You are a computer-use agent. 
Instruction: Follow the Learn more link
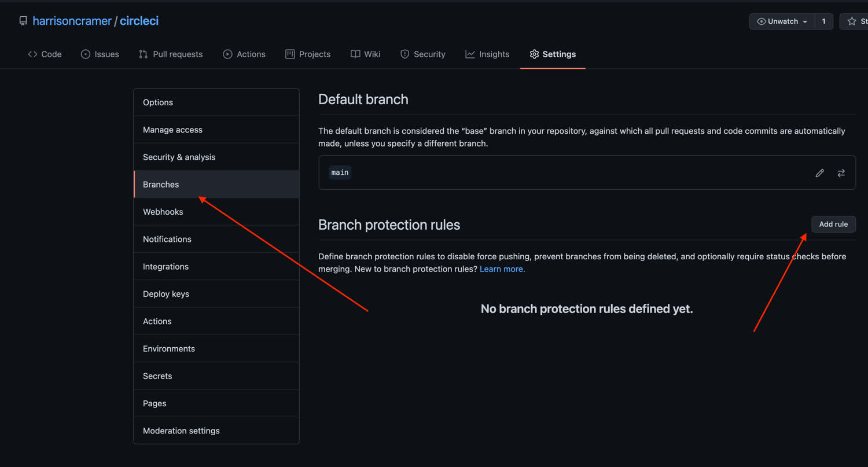pyautogui.click(x=502, y=269)
